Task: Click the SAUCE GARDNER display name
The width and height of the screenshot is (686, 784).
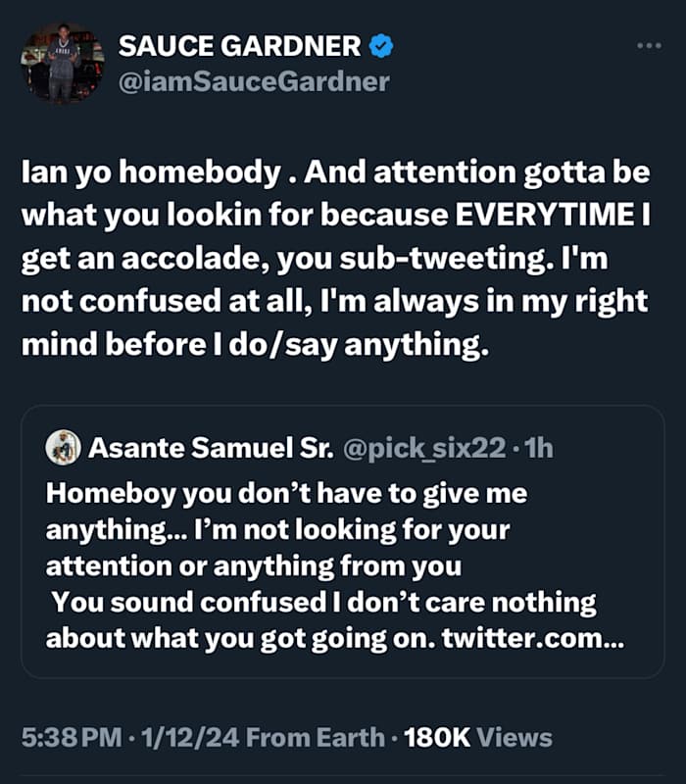Action: tap(239, 45)
